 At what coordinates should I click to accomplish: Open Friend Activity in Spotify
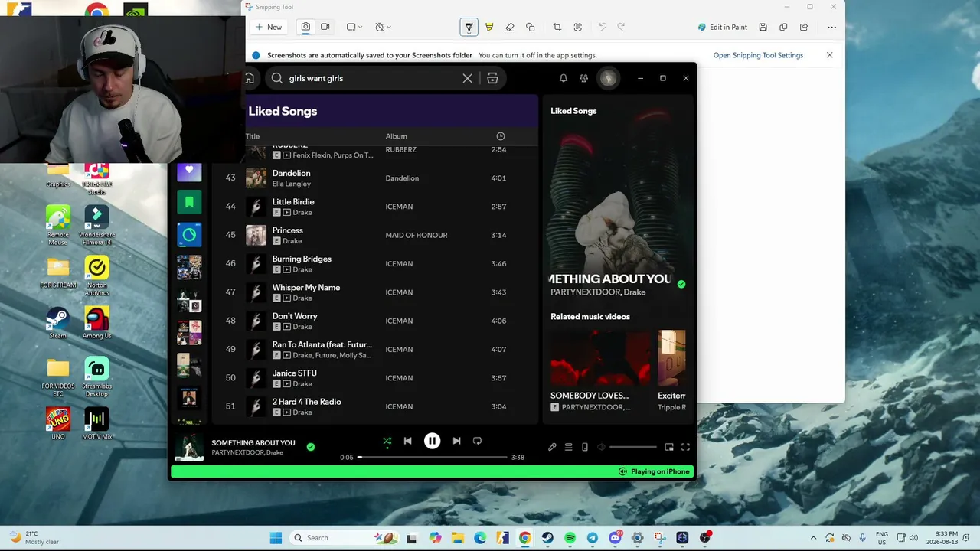pos(584,78)
